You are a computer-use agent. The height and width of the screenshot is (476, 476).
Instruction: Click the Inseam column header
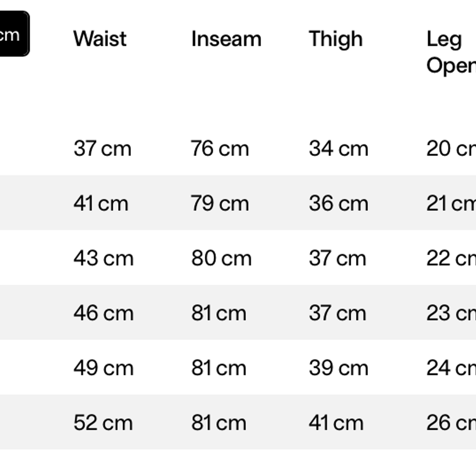(226, 39)
